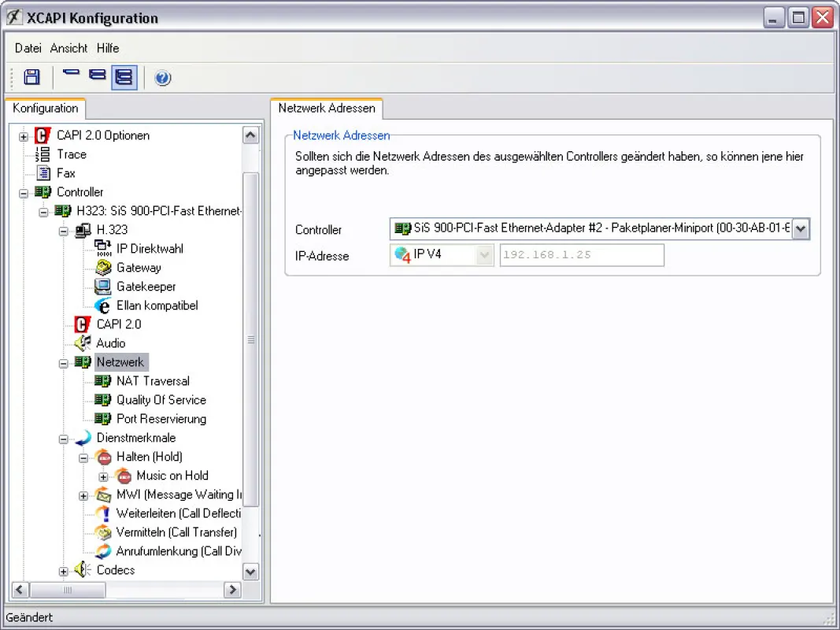Click the Ellan kompatibel icon
The width and height of the screenshot is (840, 630).
[x=102, y=306]
